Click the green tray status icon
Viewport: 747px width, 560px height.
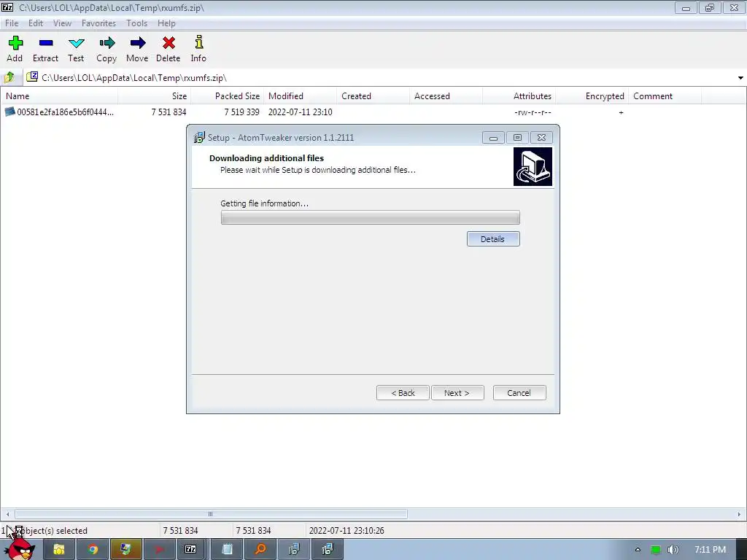pyautogui.click(x=656, y=550)
